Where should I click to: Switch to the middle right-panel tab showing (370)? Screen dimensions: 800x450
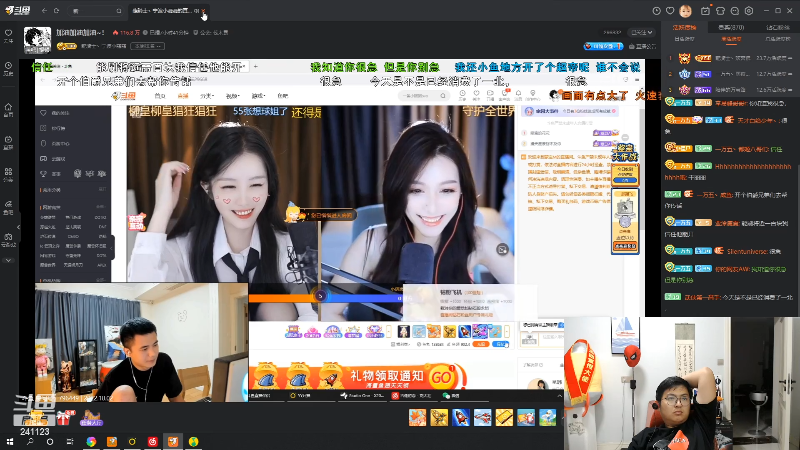pos(731,27)
